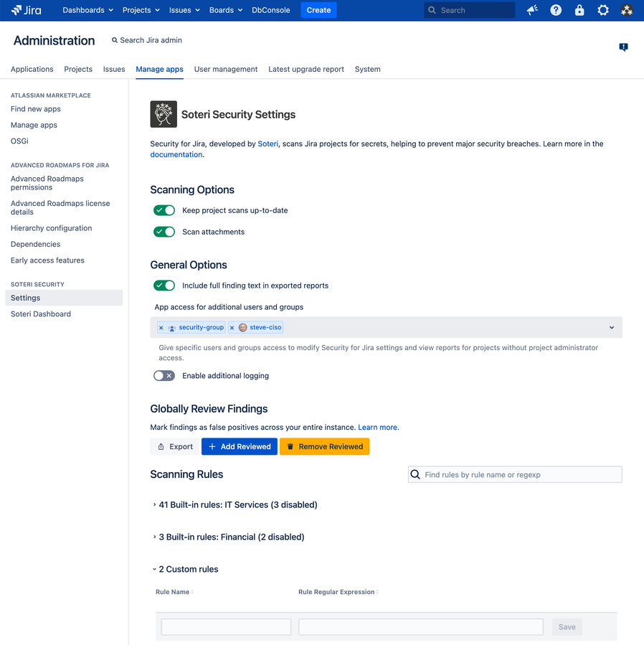Open OSGi in the sidebar
Image resolution: width=644 pixels, height=645 pixels.
point(19,141)
